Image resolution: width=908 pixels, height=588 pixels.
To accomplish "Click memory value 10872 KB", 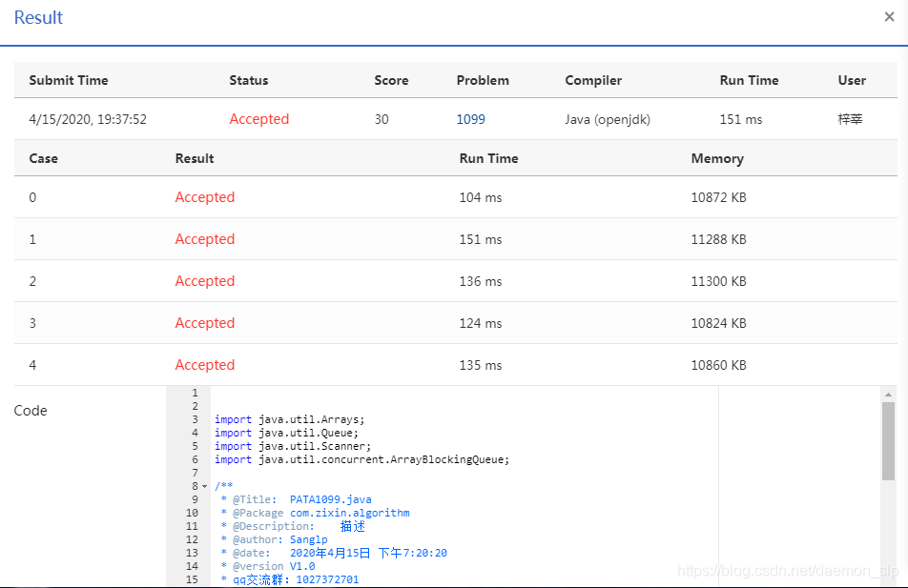I will (718, 197).
